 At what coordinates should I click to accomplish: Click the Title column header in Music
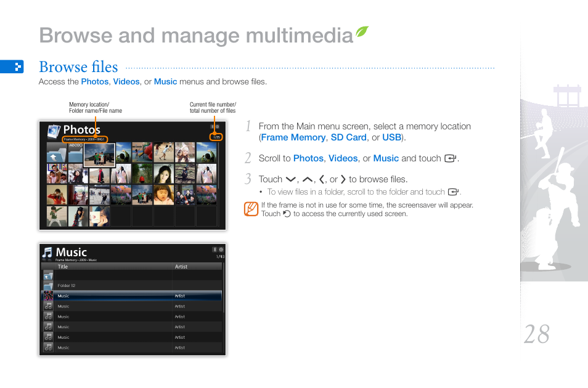(63, 267)
